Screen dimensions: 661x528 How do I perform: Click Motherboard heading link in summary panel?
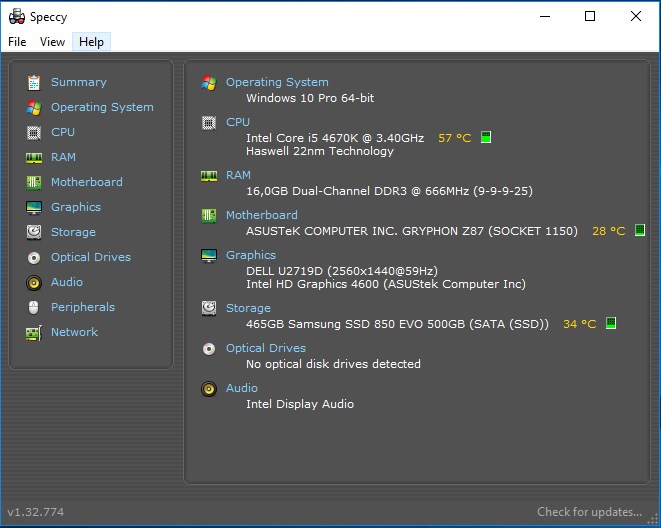(x=262, y=215)
